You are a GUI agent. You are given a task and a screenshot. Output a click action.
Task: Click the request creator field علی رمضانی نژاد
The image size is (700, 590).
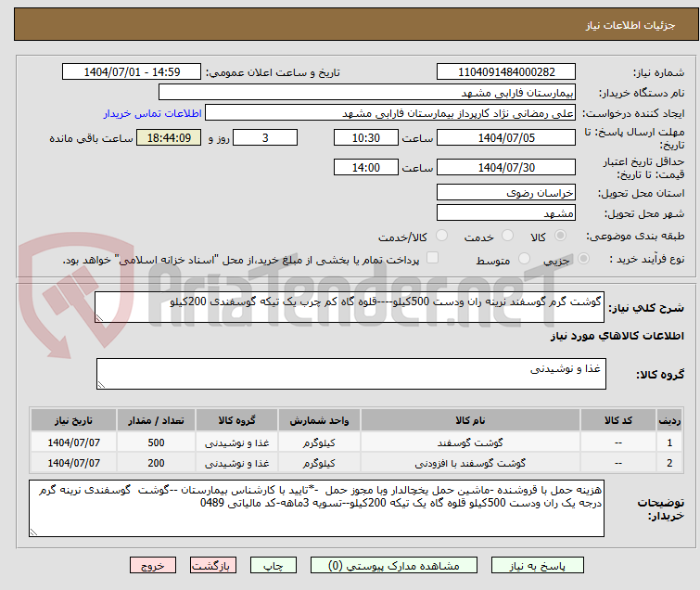[390, 113]
